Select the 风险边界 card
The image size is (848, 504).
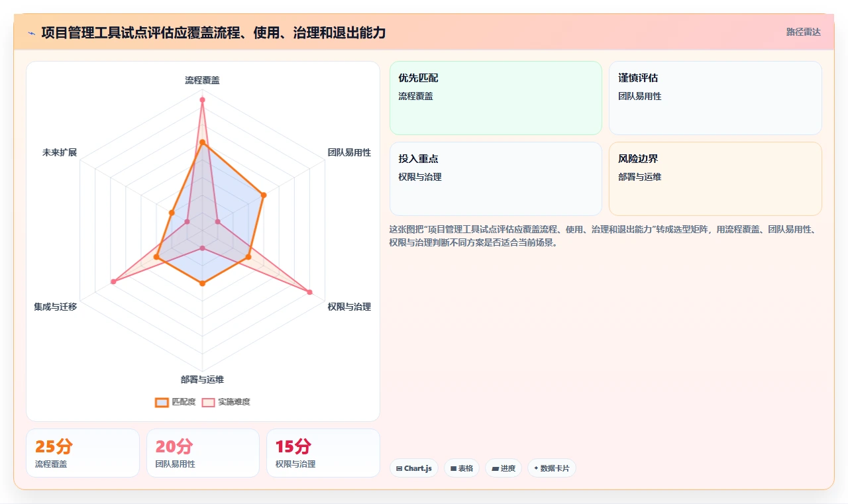[715, 179]
